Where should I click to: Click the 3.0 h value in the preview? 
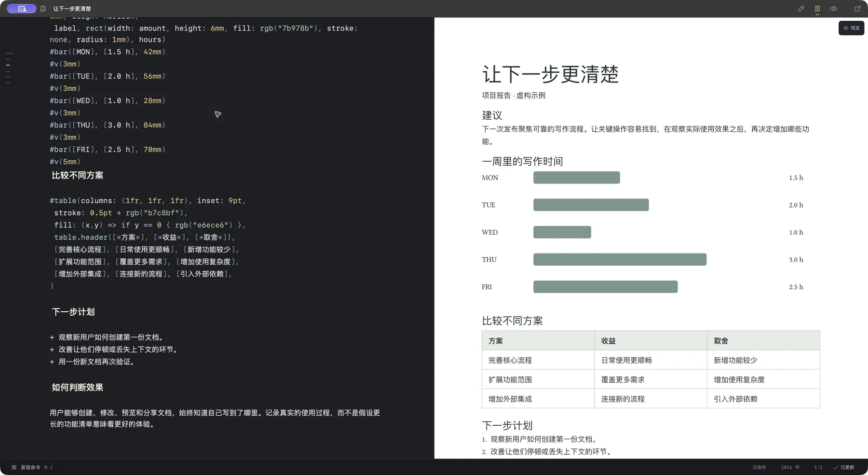pos(796,260)
